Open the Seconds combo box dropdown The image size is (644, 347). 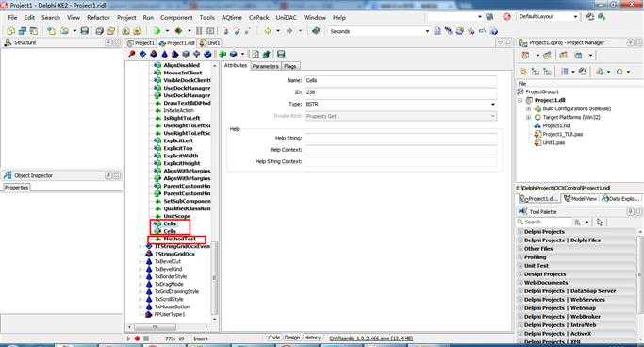427,31
